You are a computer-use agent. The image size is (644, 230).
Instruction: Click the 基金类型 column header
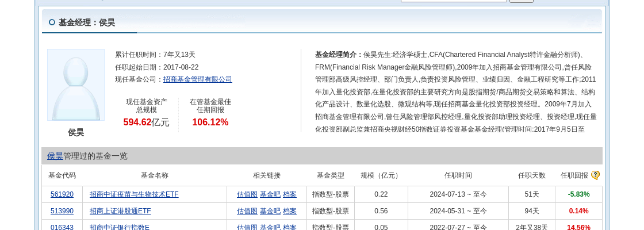tap(330, 175)
